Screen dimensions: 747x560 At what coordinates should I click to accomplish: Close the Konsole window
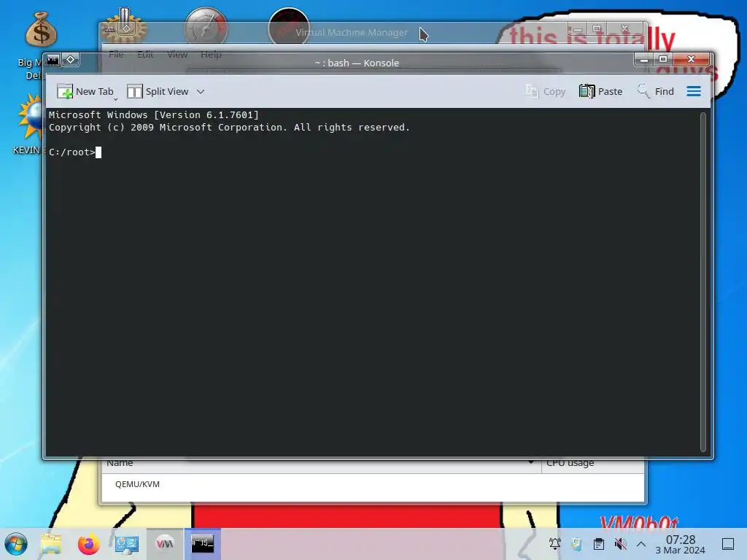[x=692, y=60]
